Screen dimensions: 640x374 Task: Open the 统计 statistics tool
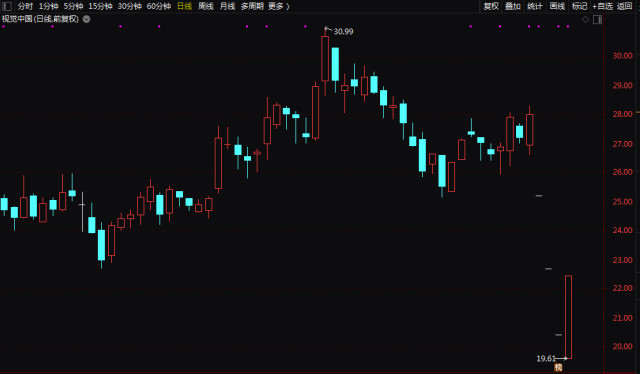coord(535,6)
